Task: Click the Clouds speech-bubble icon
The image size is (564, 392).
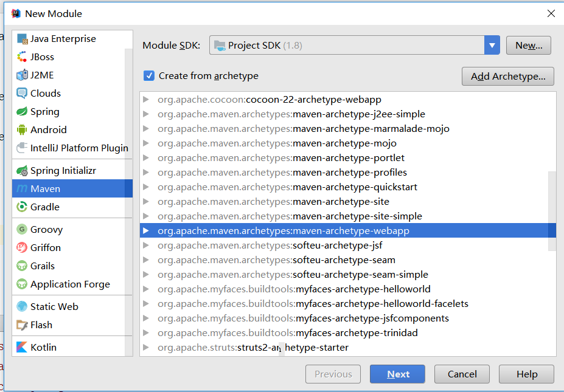Action: [x=22, y=94]
